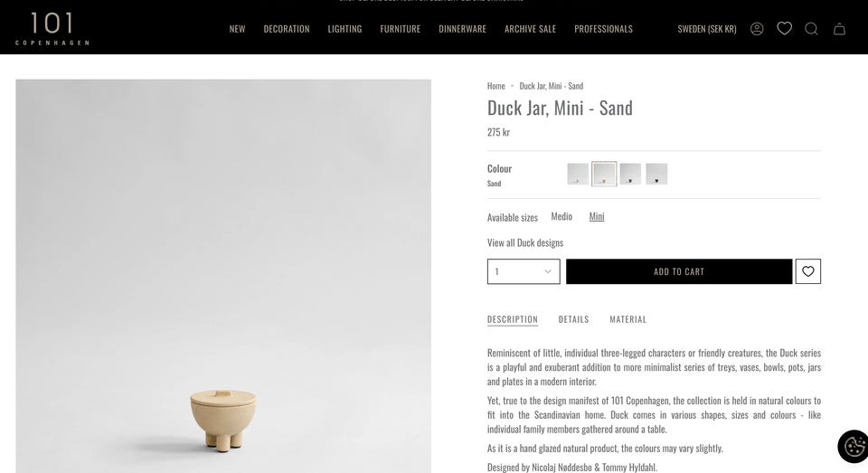Open the shopping bag cart icon
868x473 pixels.
839,29
